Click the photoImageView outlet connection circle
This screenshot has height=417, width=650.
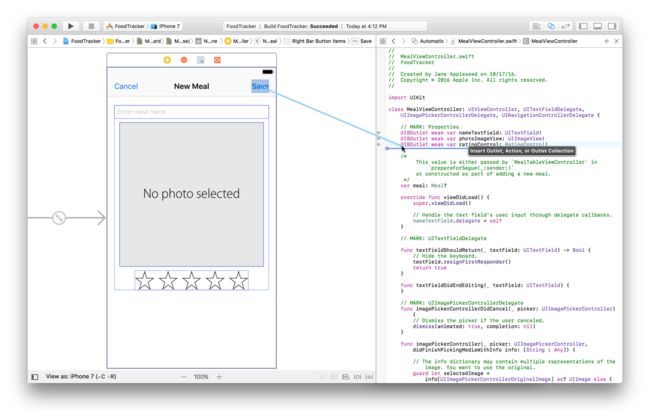[378, 138]
